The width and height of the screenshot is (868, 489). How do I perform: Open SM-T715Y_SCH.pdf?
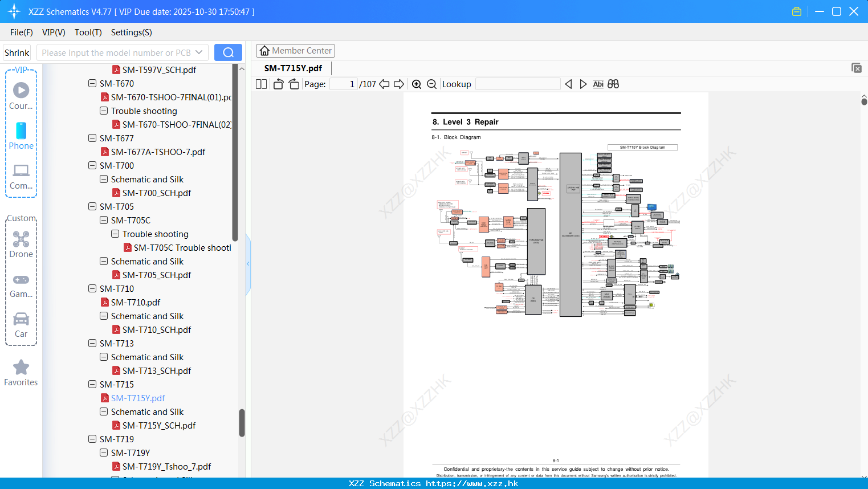pyautogui.click(x=153, y=425)
